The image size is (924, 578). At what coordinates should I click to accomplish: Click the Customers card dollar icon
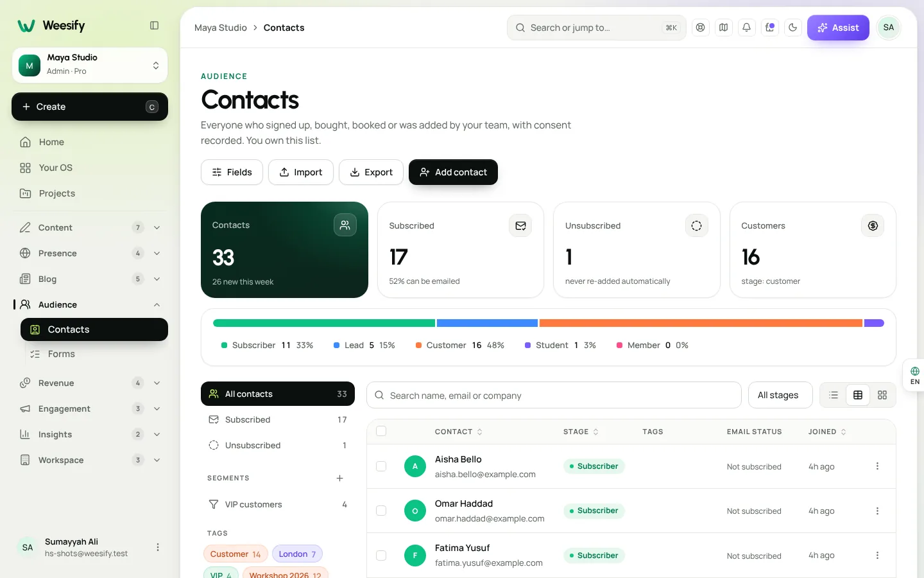click(873, 225)
